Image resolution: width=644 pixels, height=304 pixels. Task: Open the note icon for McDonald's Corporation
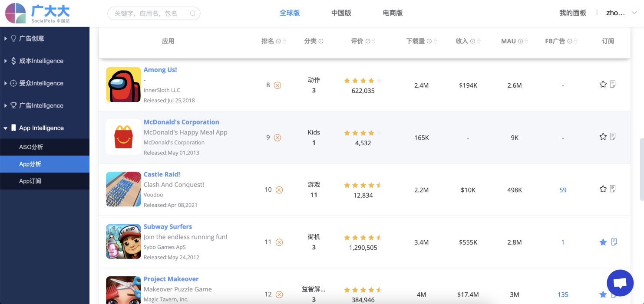click(613, 137)
